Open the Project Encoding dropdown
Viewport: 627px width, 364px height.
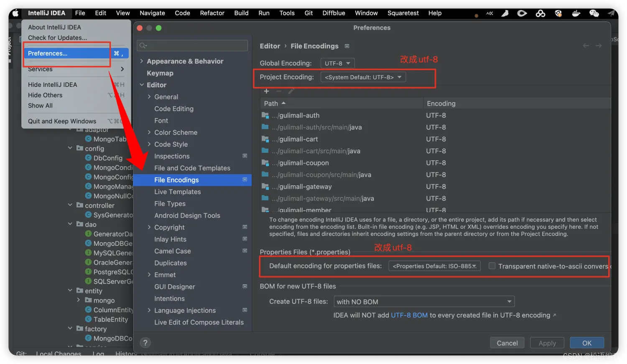(363, 77)
